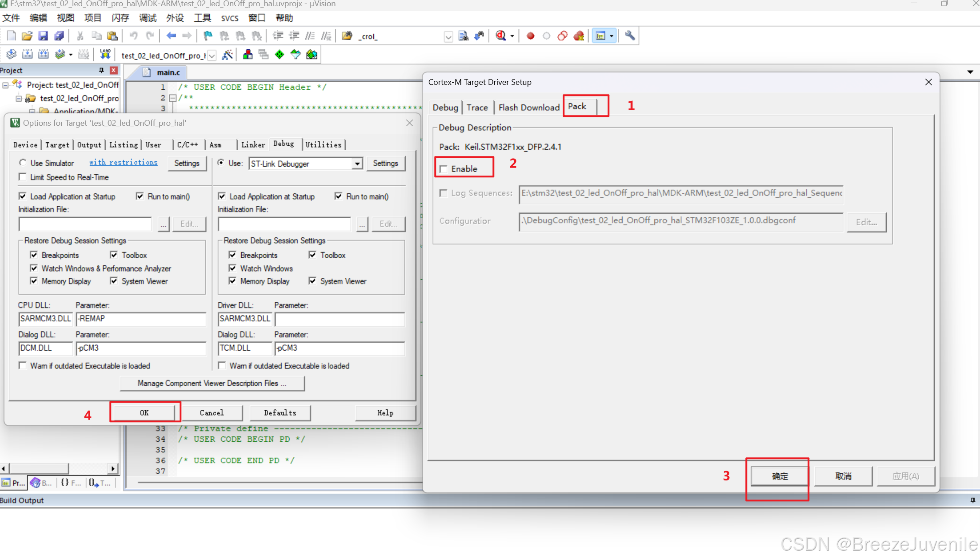This screenshot has height=560, width=980.
Task: Toggle Limit Speed to Real-Time checkbox
Action: point(23,177)
